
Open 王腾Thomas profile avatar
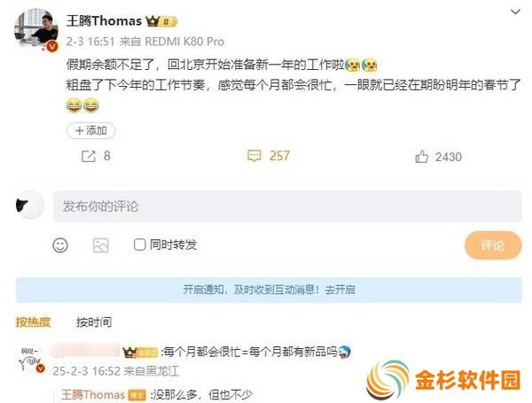pyautogui.click(x=36, y=30)
